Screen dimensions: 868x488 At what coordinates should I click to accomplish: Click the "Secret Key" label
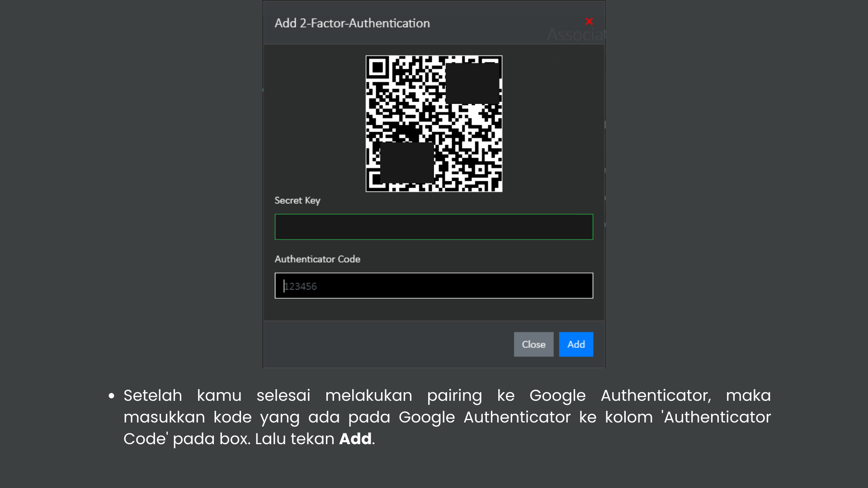click(x=297, y=201)
